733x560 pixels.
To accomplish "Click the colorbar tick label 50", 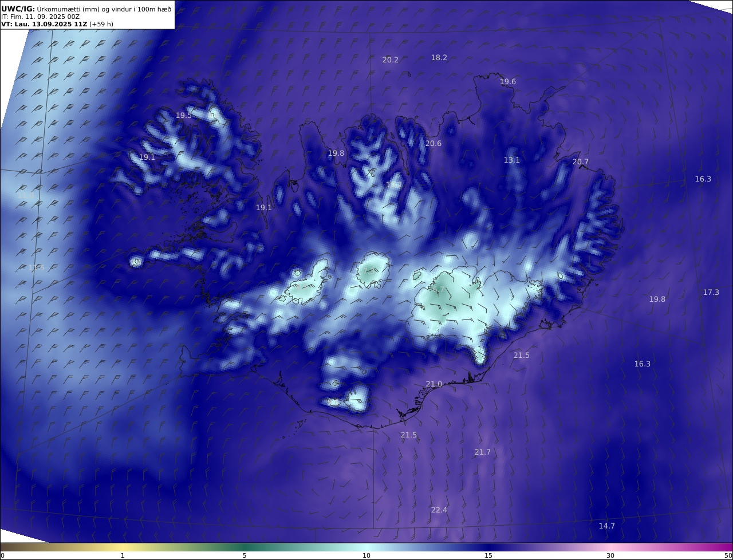I will pos(728,555).
